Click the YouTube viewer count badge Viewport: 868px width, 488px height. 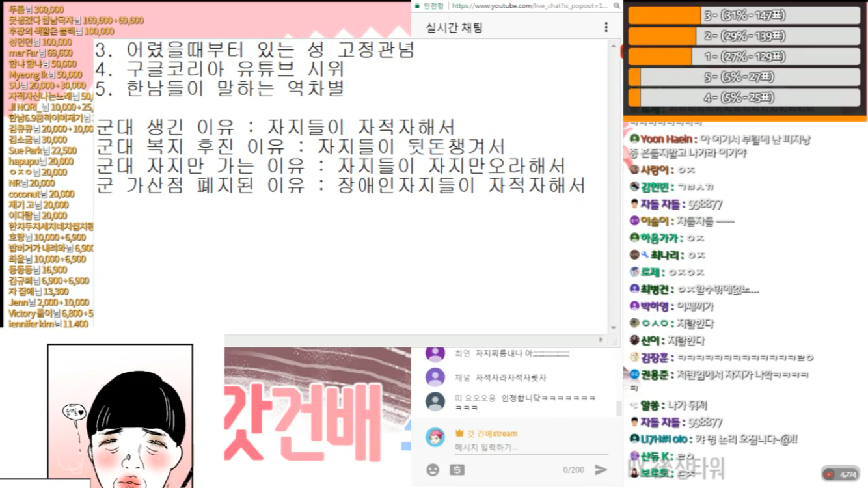click(x=841, y=474)
